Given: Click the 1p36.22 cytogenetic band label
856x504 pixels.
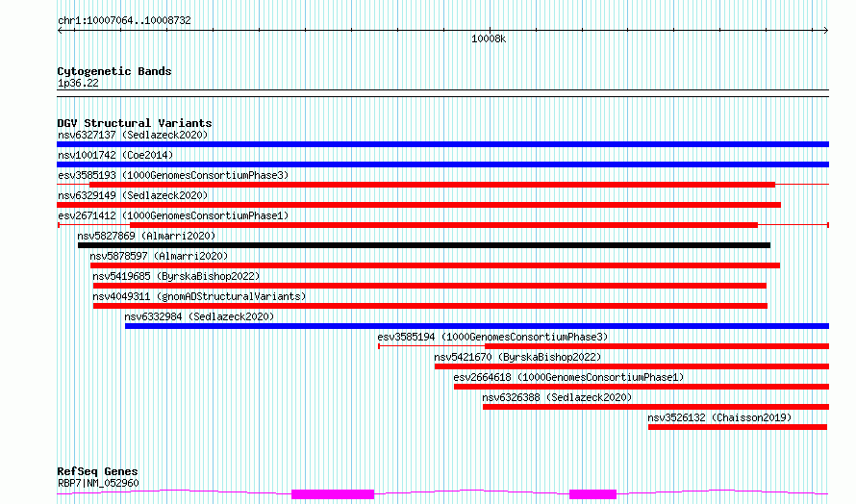Looking at the screenshot, I should 78,83.
